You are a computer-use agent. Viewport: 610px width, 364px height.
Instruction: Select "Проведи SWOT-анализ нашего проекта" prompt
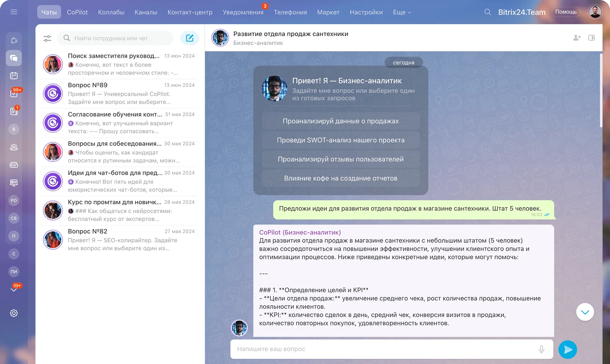click(x=340, y=140)
